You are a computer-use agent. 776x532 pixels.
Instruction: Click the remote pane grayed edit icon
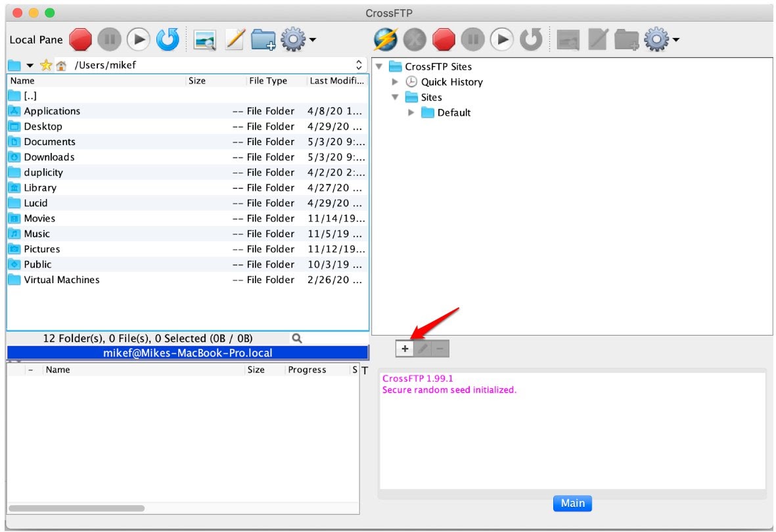coord(598,39)
